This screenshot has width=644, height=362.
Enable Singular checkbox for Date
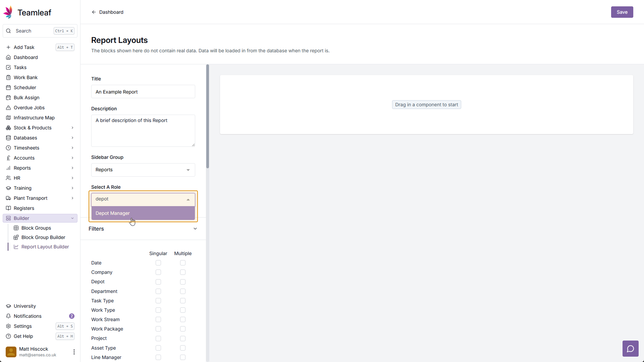[x=158, y=263]
